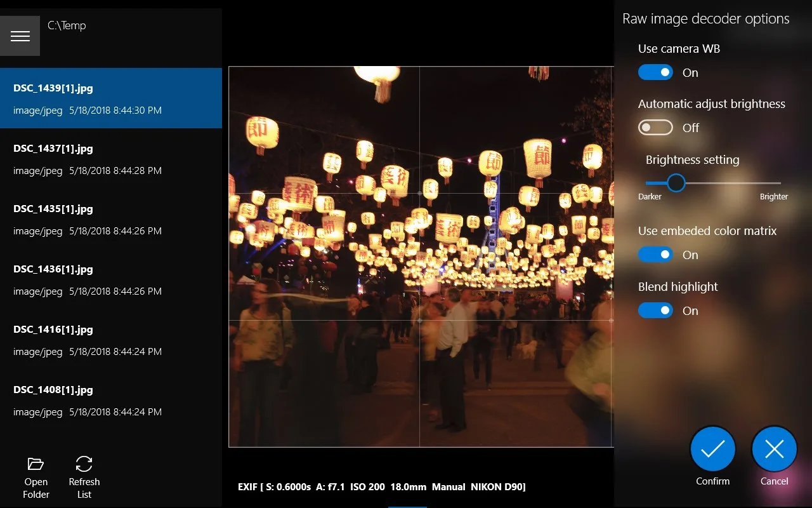Click the C:\Temp folder path

pyautogui.click(x=67, y=25)
